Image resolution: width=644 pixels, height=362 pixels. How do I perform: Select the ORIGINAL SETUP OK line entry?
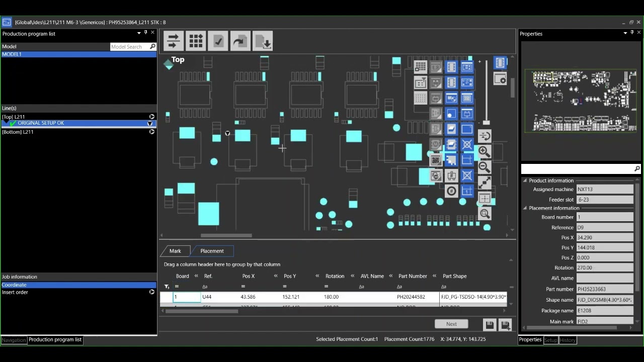(78, 123)
